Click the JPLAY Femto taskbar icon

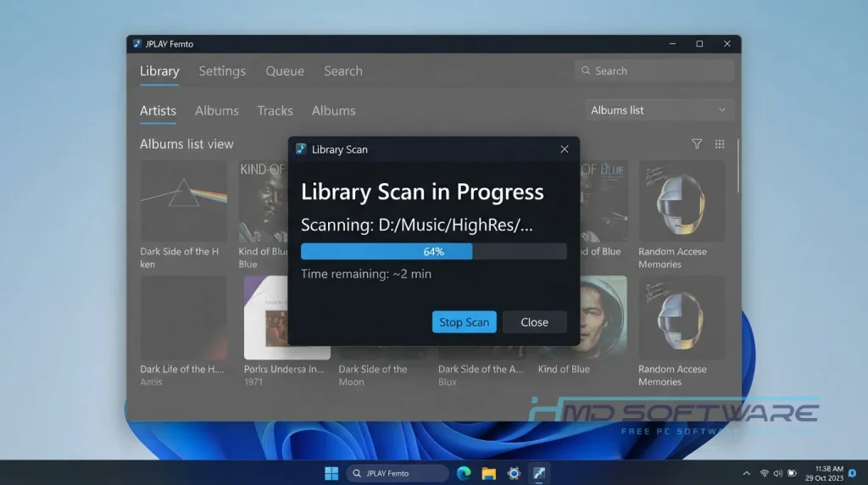pyautogui.click(x=539, y=473)
